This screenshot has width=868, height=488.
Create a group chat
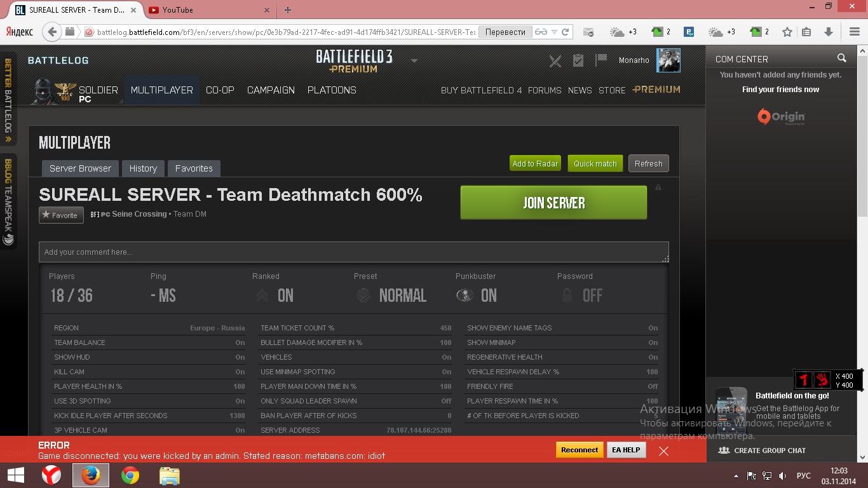763,450
